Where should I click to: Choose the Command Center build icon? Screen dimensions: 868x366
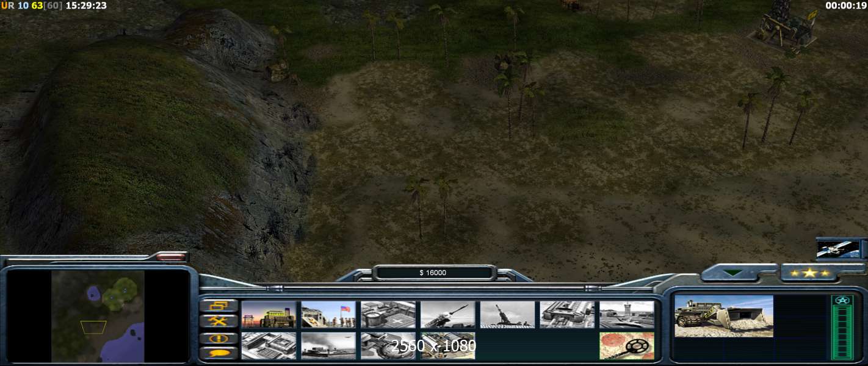tap(448, 346)
